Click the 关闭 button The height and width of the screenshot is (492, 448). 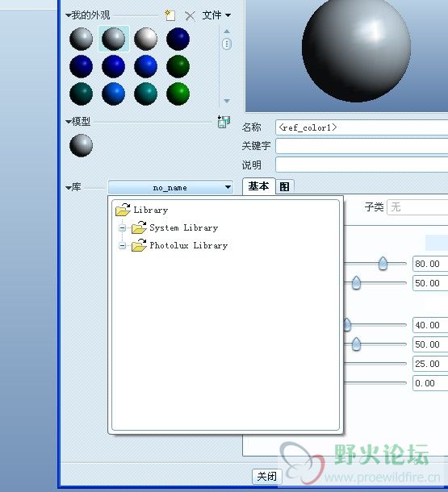click(267, 477)
